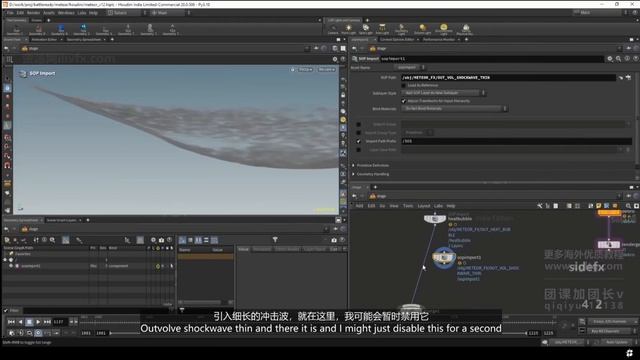Screen dimensions: 640x360
Task: Click the parameter search magnifier icon
Action: click(618, 59)
